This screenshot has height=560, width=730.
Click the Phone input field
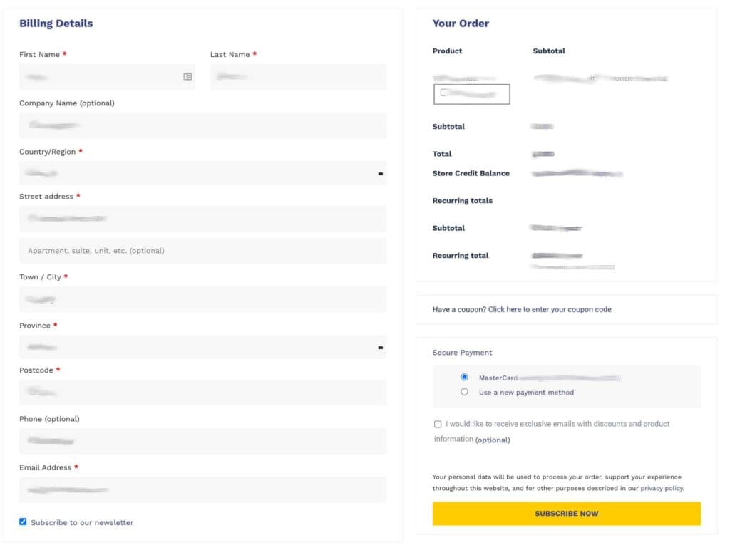(x=202, y=441)
